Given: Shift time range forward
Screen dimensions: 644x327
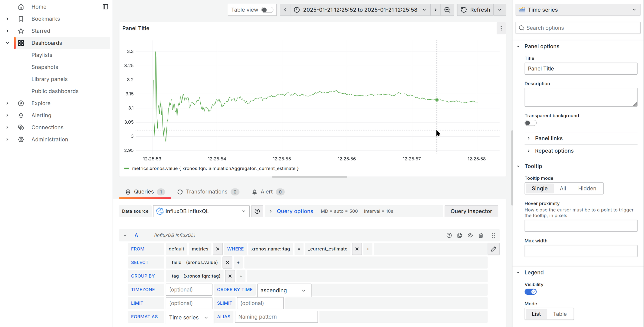Looking at the screenshot, I should [x=435, y=10].
